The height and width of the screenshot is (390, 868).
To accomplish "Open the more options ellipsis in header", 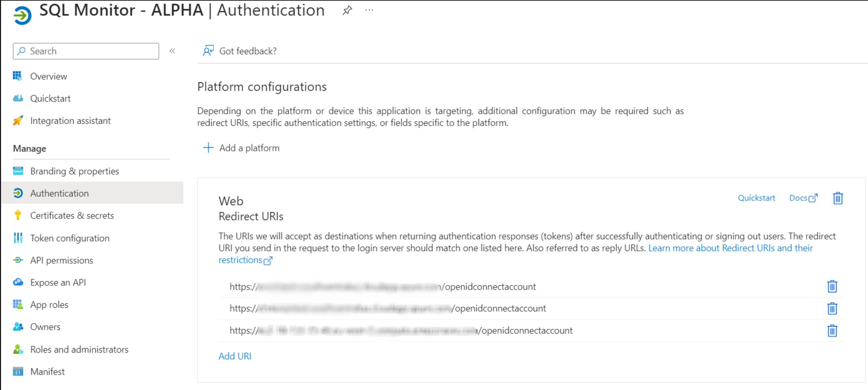I will (x=369, y=10).
